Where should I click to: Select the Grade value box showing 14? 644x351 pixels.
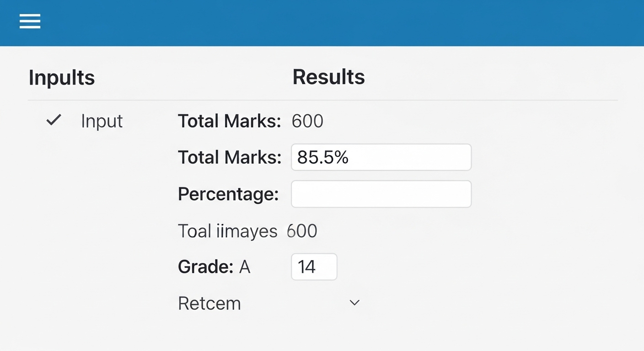[x=314, y=266]
